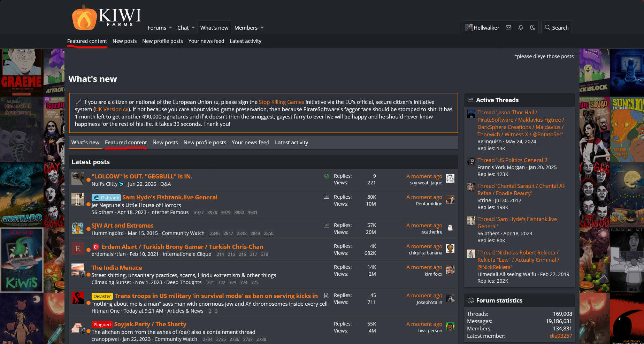Click the poll icon on Fishtank thread row
The image size is (644, 344).
(326, 197)
